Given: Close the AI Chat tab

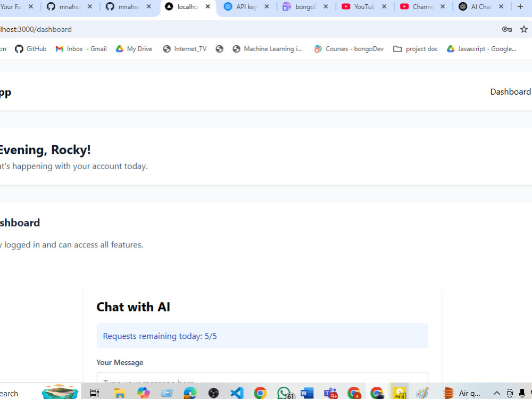Looking at the screenshot, I should click(501, 6).
